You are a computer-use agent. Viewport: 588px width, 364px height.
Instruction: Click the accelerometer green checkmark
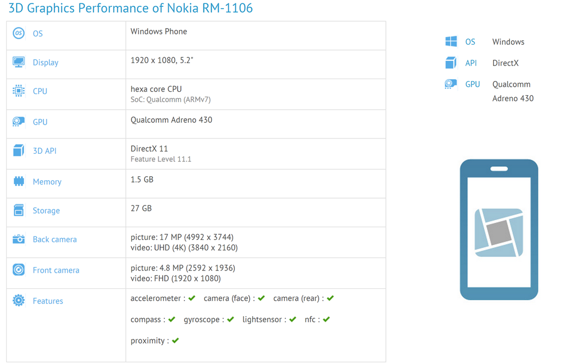click(192, 298)
